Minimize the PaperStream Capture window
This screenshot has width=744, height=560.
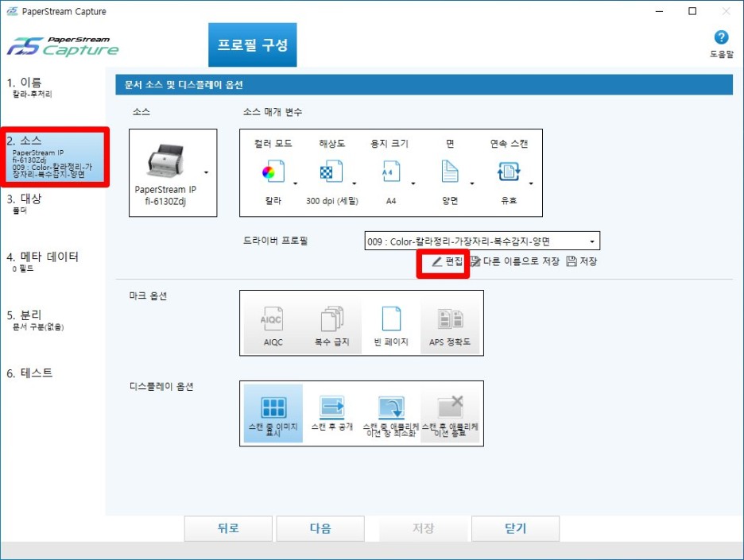point(659,11)
